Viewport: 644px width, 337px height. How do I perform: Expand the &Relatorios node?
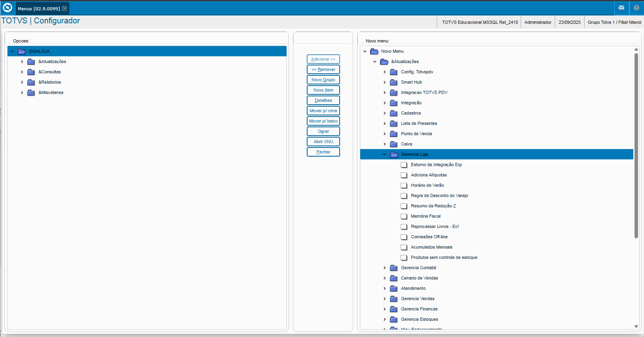pyautogui.click(x=22, y=82)
